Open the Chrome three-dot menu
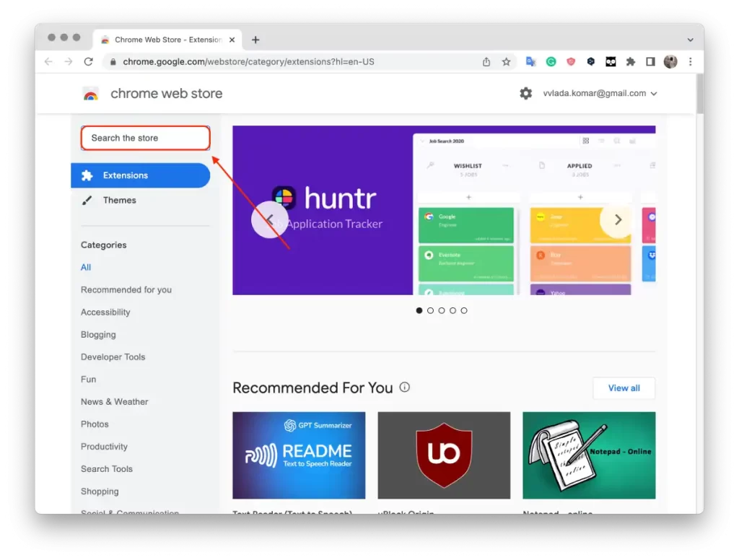 click(x=691, y=62)
